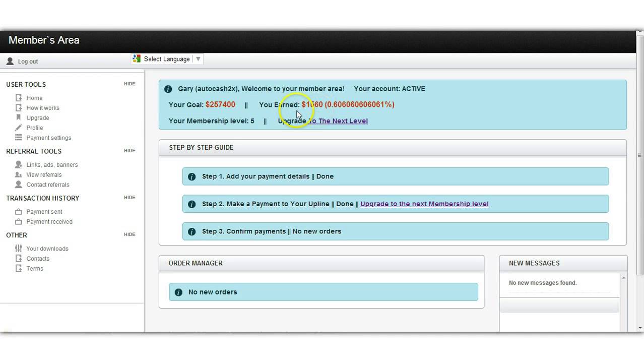644x363 pixels.
Task: Click the user icon beside Log out
Action: pos(10,61)
